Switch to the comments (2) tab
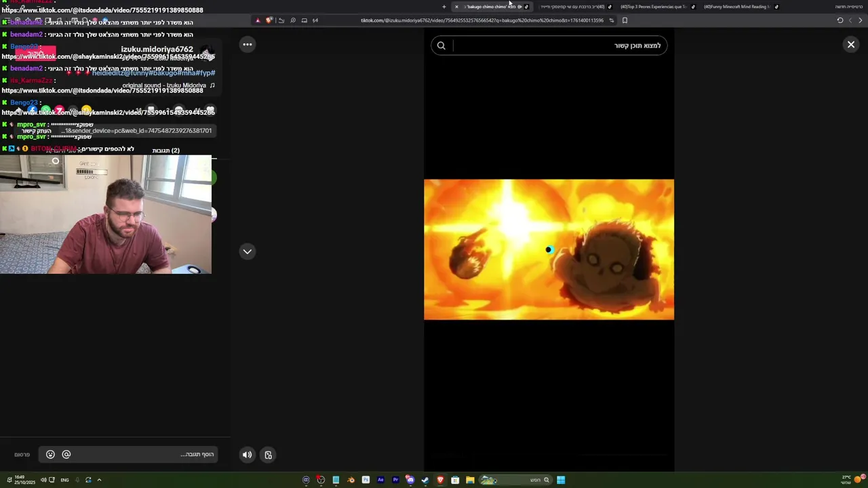Screen dimensions: 868x488 tap(166, 150)
